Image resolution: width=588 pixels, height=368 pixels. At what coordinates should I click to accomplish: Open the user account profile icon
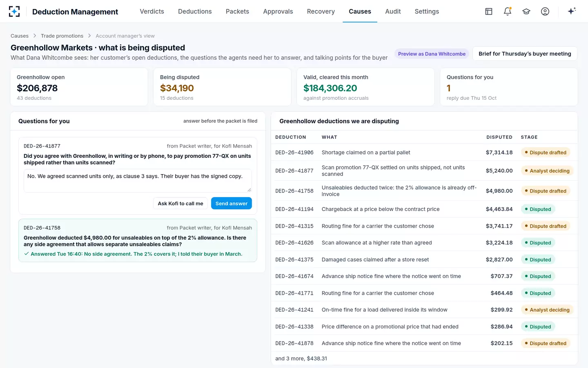point(545,11)
